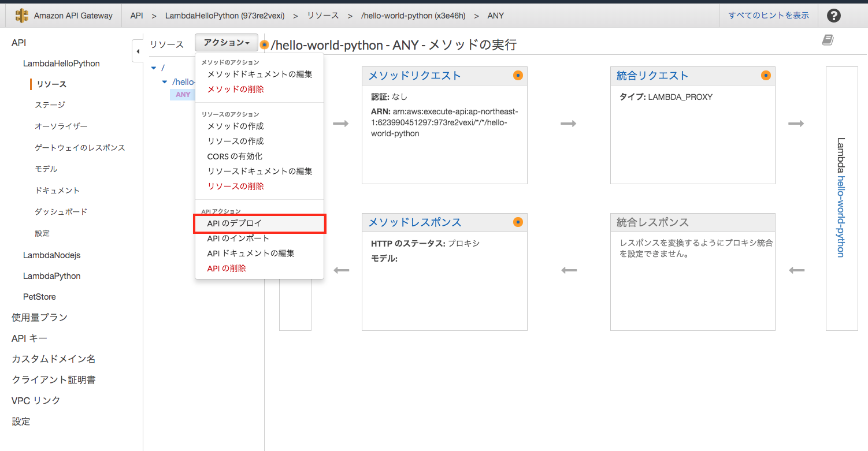Open すべてのヒントを表示 link
The width and height of the screenshot is (868, 451).
[767, 16]
